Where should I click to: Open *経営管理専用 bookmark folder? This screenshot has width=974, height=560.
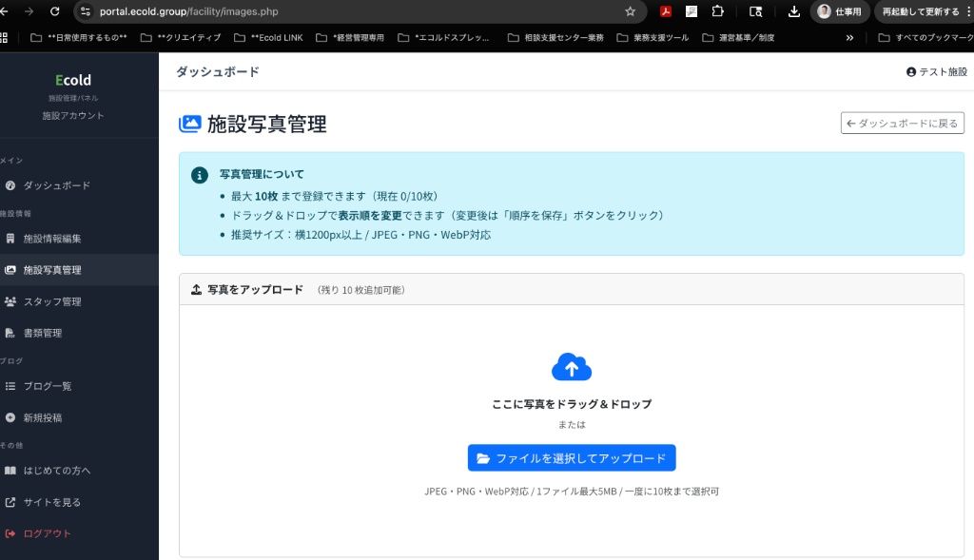click(x=350, y=37)
